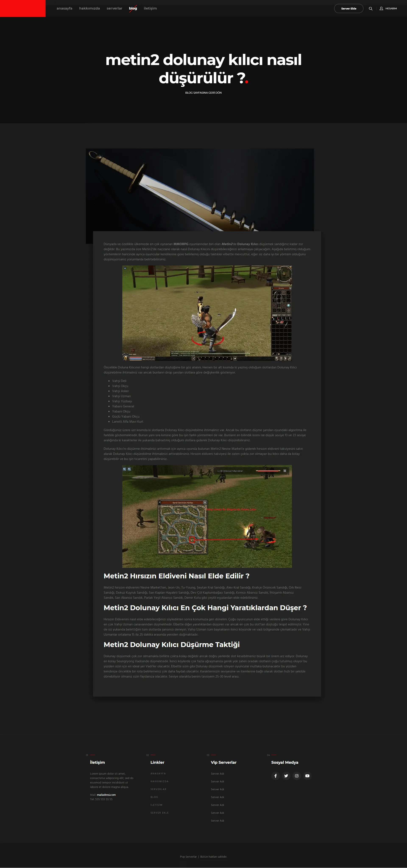Click the Tel: 555 555 55 55 text
Image resolution: width=407 pixels, height=868 pixels.
click(x=101, y=799)
